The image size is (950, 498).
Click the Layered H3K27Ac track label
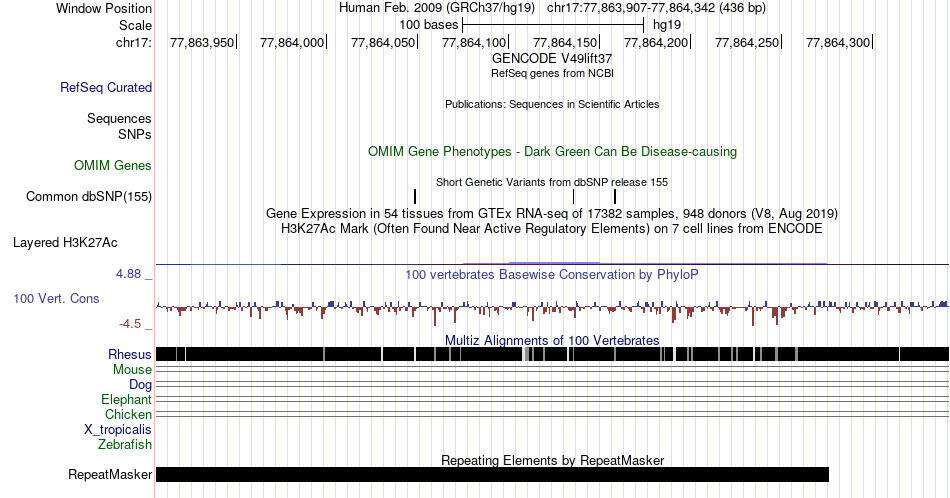[65, 242]
